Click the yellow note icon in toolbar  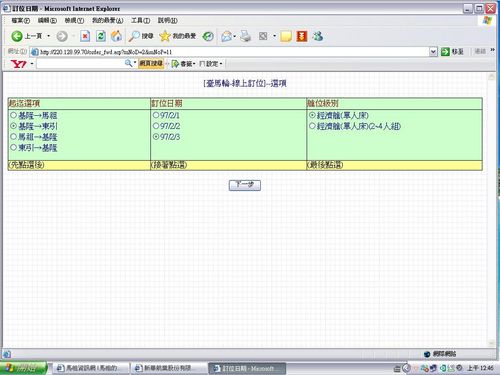coord(286,36)
